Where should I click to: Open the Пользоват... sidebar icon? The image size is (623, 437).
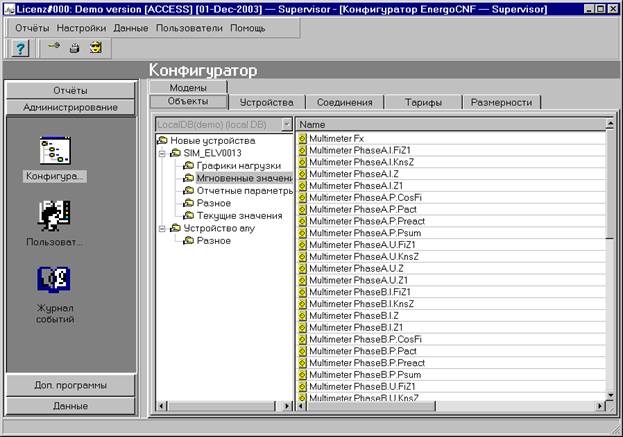(x=55, y=224)
